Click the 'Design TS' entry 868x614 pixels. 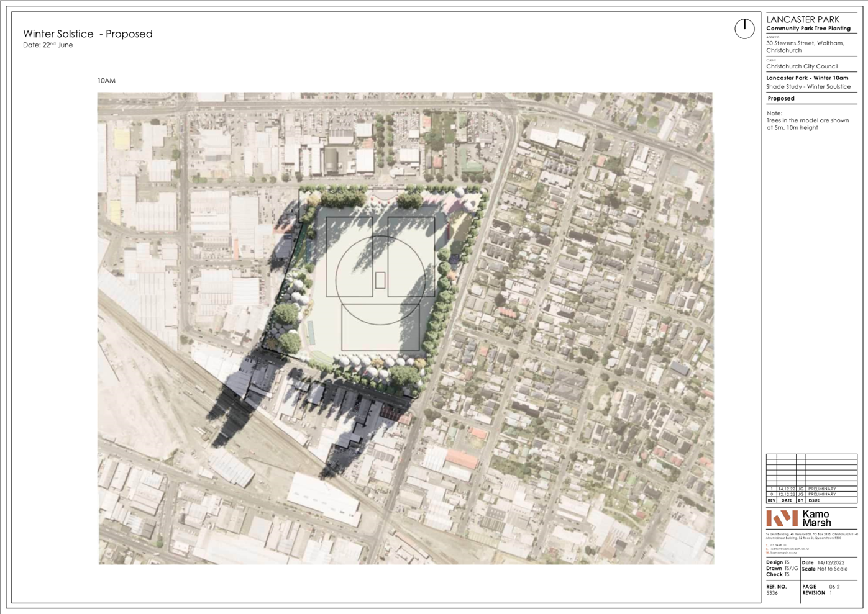778,562
